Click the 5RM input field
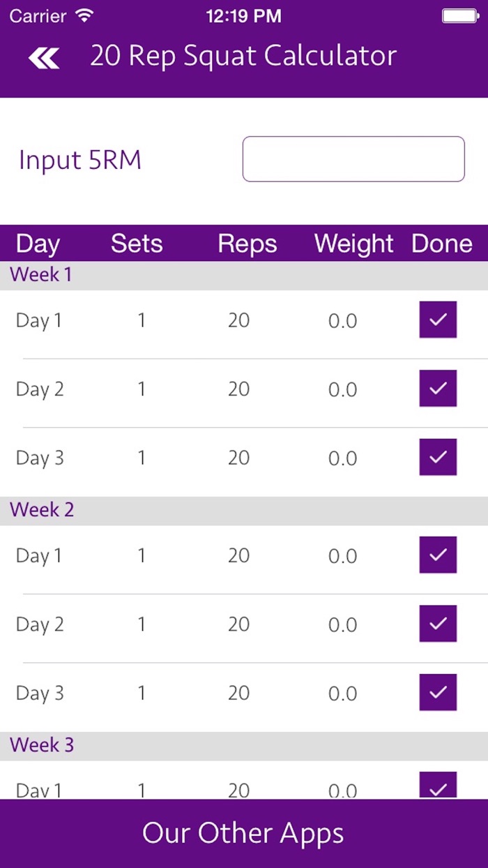The width and height of the screenshot is (488, 868). [353, 159]
